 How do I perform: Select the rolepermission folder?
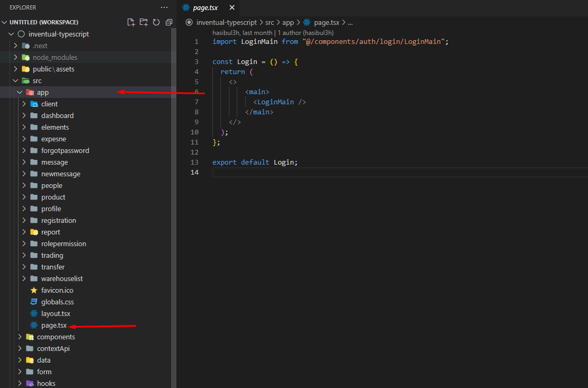pos(85,243)
